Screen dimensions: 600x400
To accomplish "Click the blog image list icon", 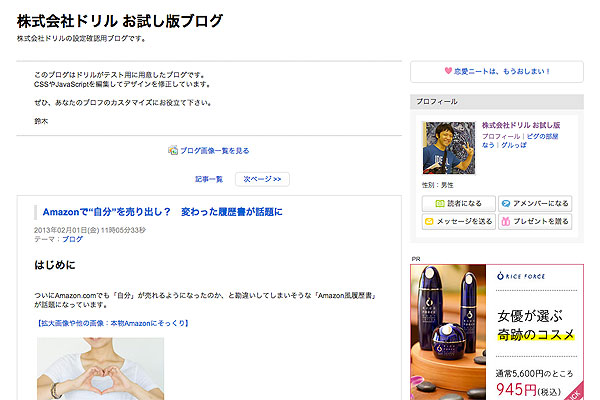I will click(173, 150).
